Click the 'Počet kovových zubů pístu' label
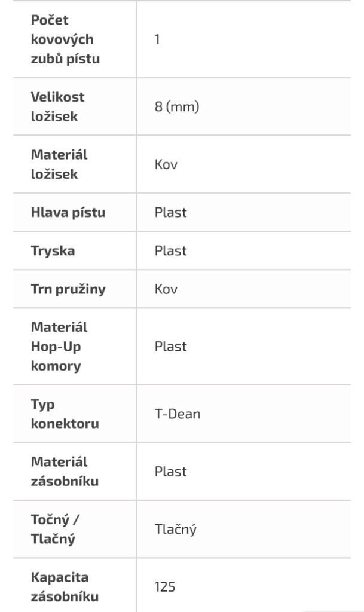Screen dimensions: 364x612 click(65, 39)
